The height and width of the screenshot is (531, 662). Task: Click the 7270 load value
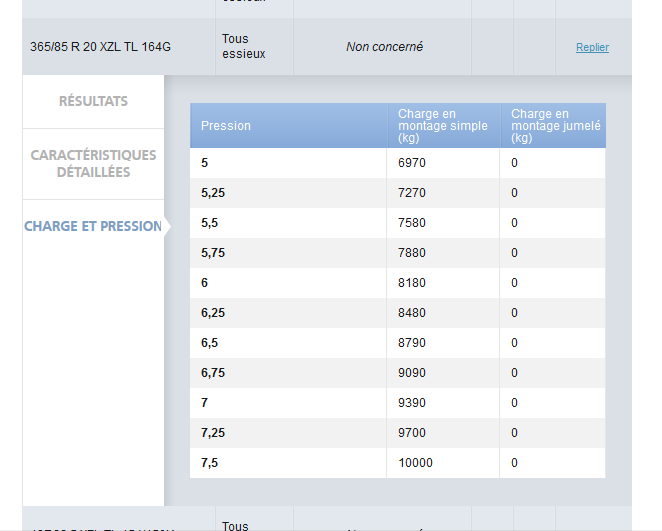[x=411, y=193]
